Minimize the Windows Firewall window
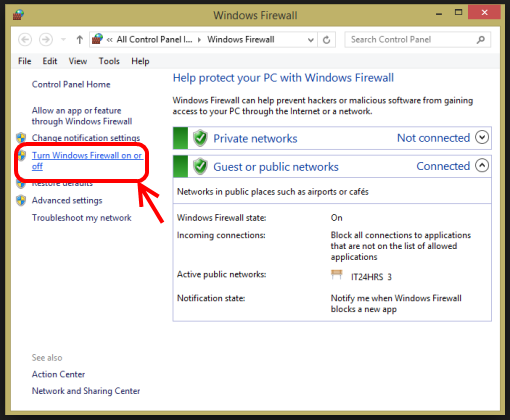This screenshot has width=510, height=420. [439, 14]
